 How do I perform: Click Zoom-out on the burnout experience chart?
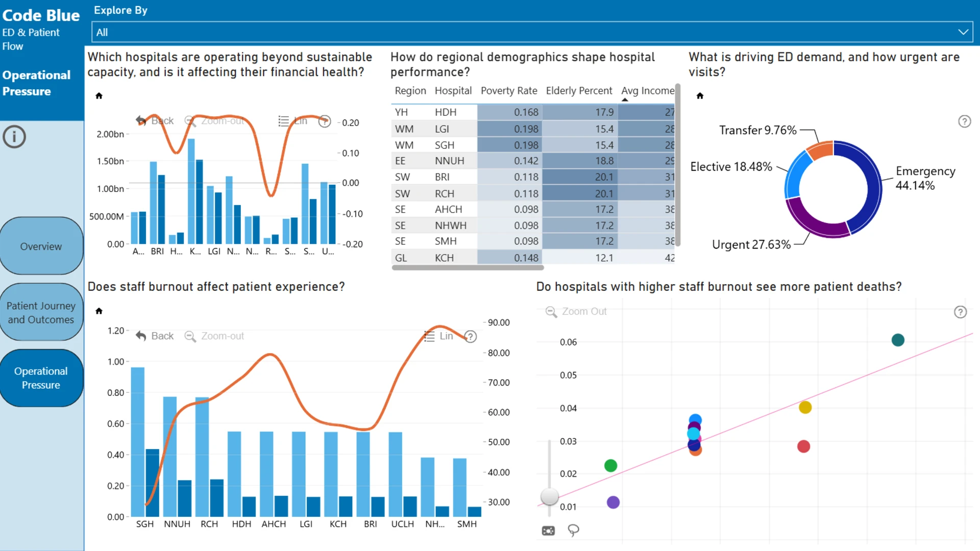(214, 336)
